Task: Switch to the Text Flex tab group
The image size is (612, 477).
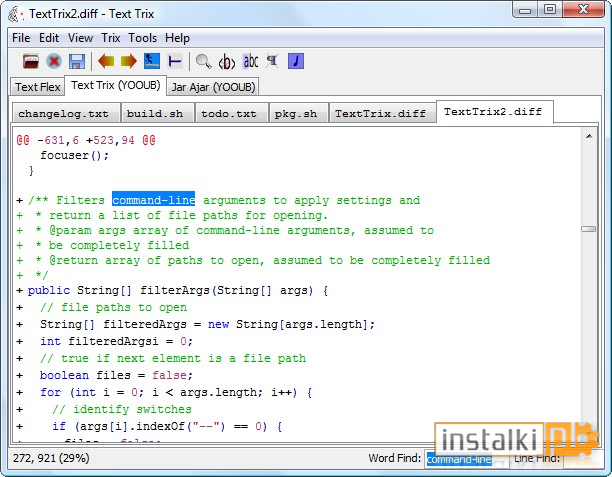Action: (37, 87)
